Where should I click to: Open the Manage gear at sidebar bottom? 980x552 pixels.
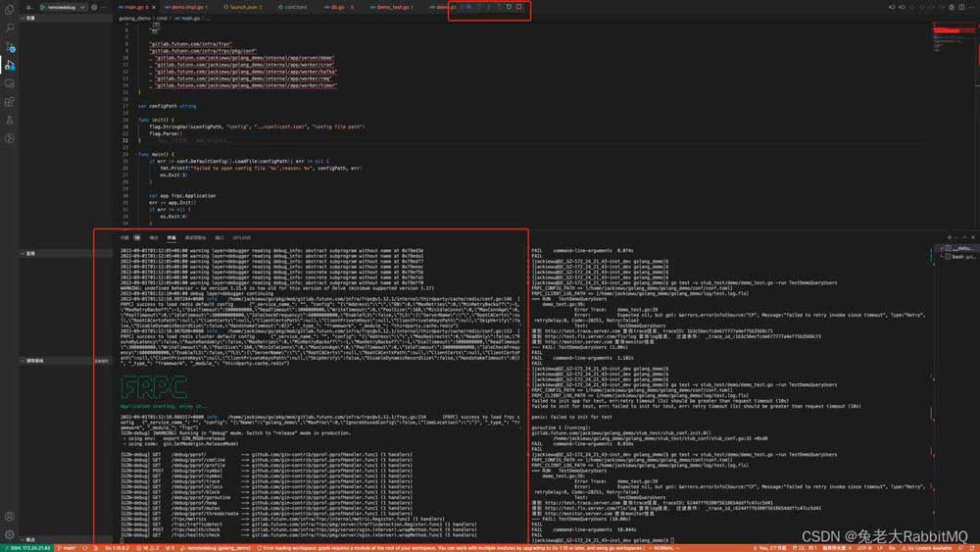coord(10,534)
